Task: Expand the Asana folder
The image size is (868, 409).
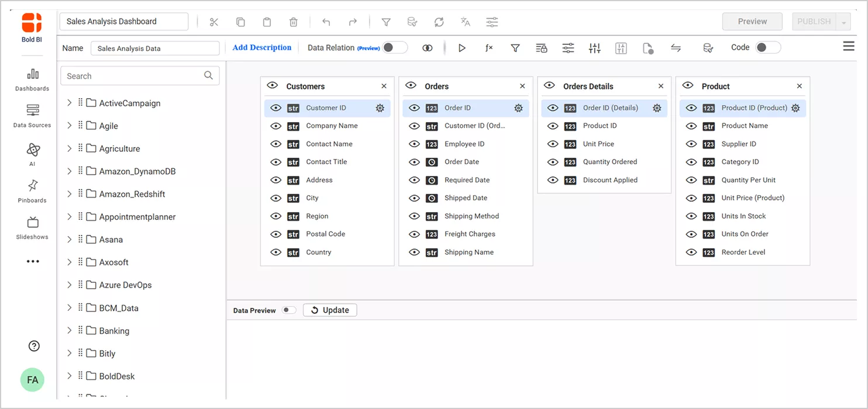Action: click(69, 240)
